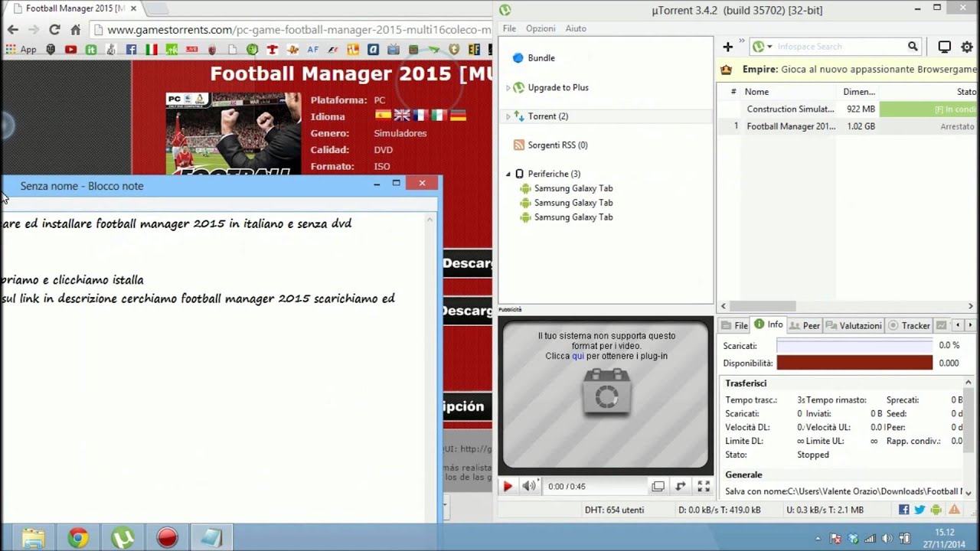Screen dimensions: 980x551
Task: Sort torrents by the Dimen... column header
Action: click(859, 92)
